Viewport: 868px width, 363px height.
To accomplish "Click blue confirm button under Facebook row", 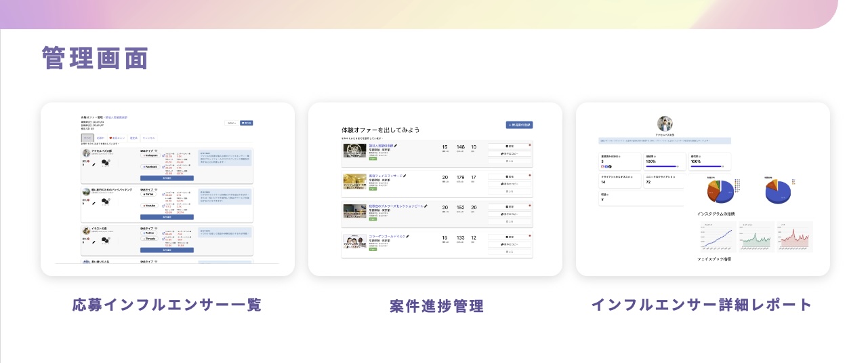I will pyautogui.click(x=167, y=178).
